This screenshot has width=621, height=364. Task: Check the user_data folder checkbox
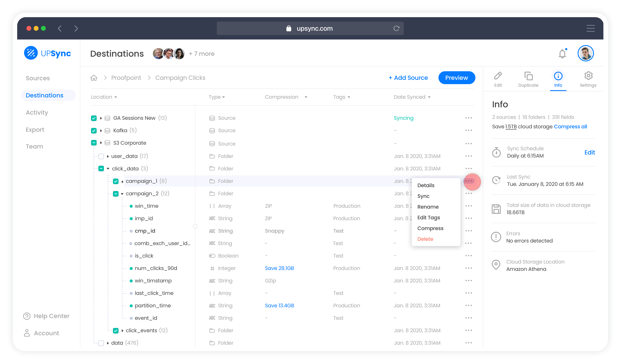[x=101, y=156]
